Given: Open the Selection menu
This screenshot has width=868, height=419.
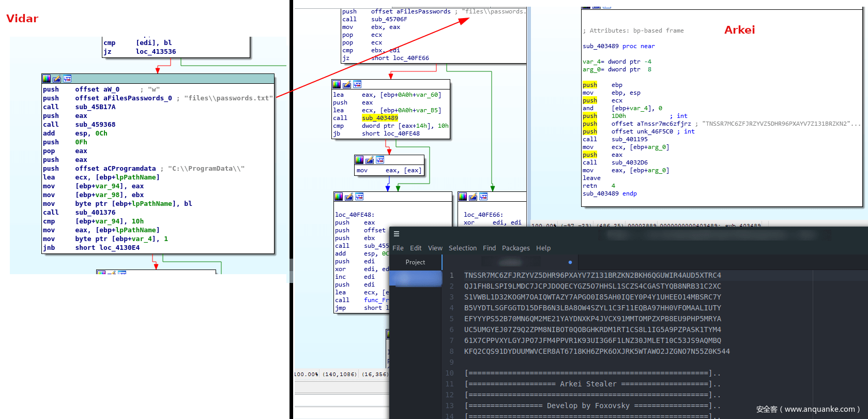Looking at the screenshot, I should (x=463, y=248).
